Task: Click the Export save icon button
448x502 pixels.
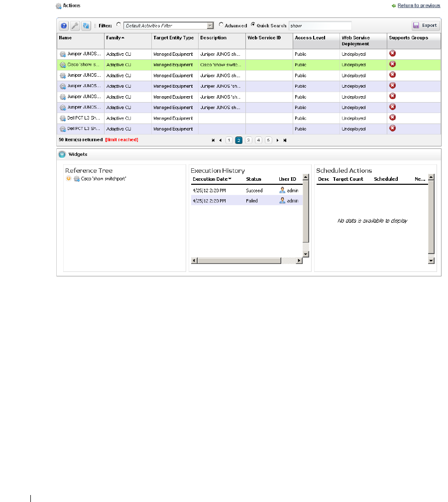Action: [425, 25]
